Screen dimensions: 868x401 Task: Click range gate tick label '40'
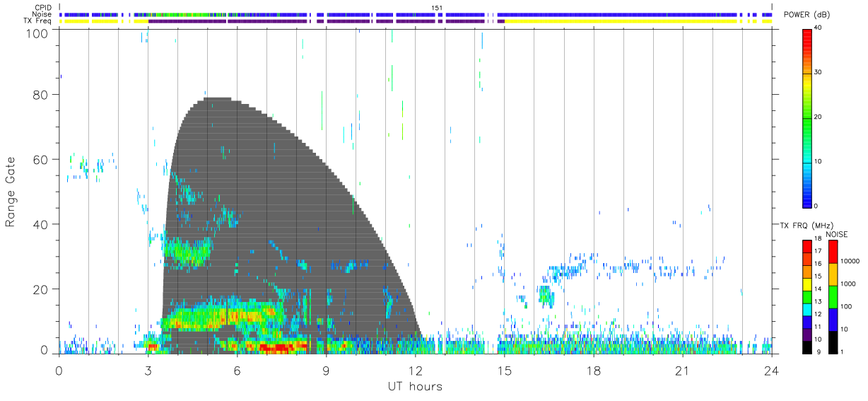point(40,224)
